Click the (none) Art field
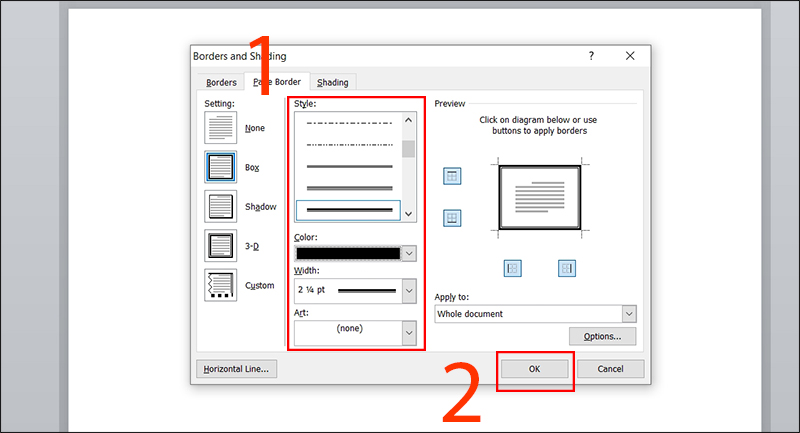The image size is (800, 433). 348,333
